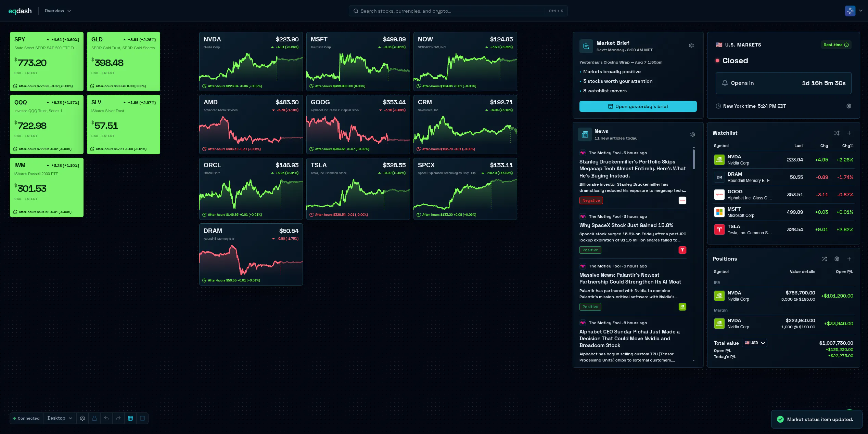Click the Real-time info badge
Image resolution: width=868 pixels, height=434 pixels.
click(836, 45)
